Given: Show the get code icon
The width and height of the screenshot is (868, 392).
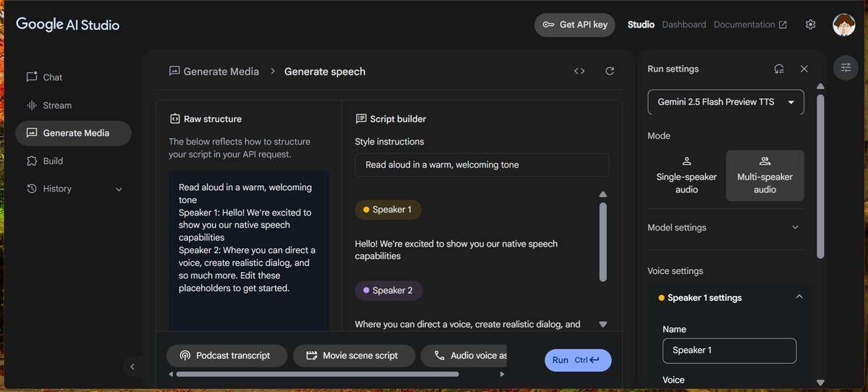Looking at the screenshot, I should click(579, 71).
